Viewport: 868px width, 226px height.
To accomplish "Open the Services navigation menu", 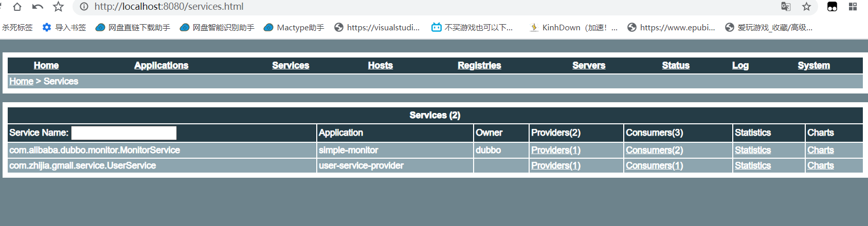I will point(291,65).
